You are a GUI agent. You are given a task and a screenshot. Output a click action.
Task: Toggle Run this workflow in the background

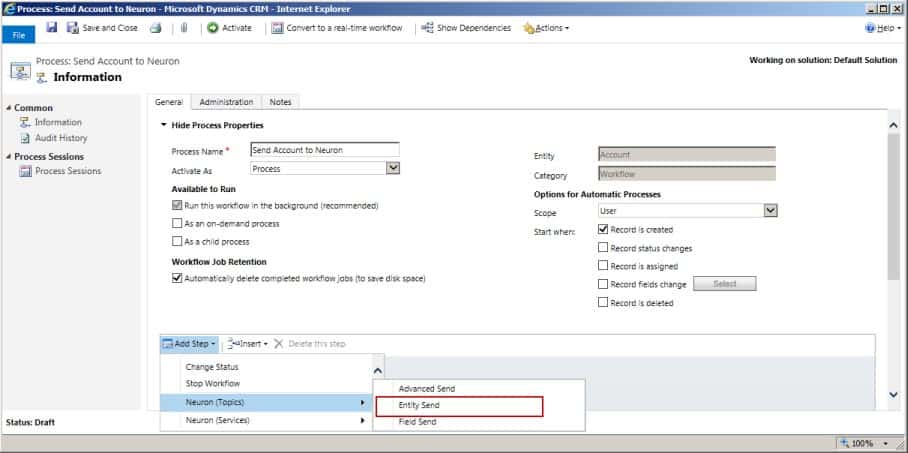click(x=177, y=205)
